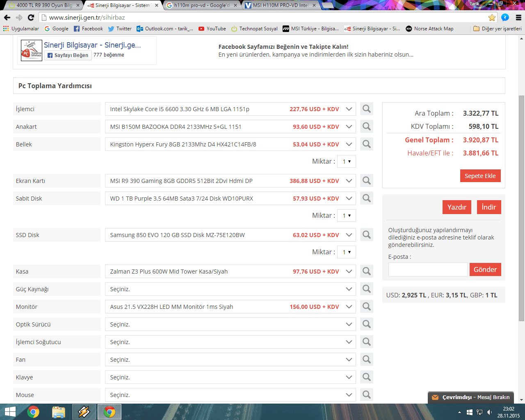Click Sinerji Bilgisayar Facebook page logo
The image size is (525, 420).
32,50
